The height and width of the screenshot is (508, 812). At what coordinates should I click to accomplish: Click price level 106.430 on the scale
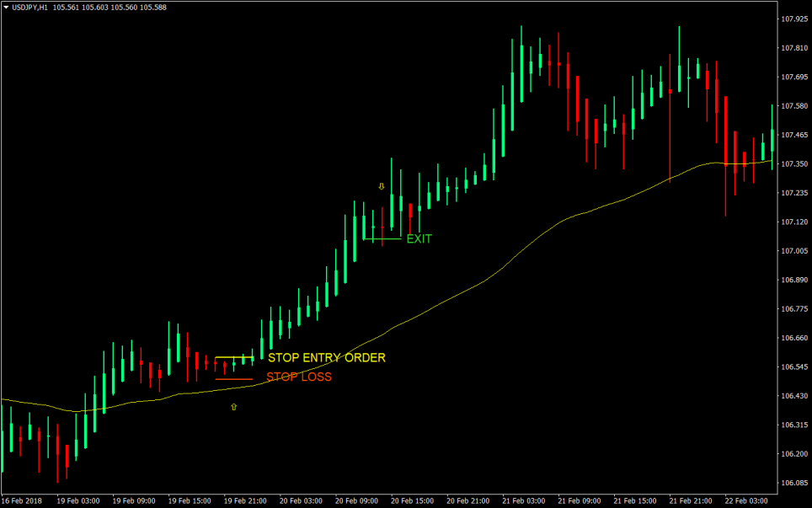794,396
